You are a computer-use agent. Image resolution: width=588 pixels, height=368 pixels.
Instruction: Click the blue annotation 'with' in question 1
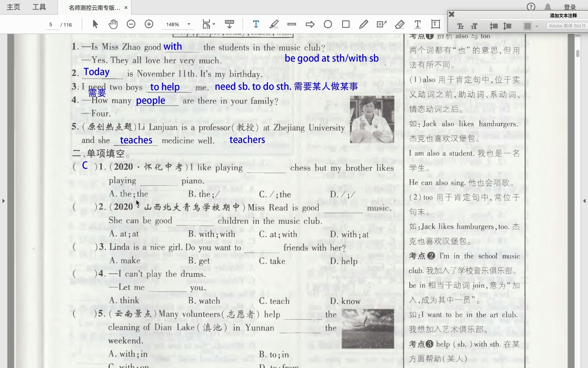point(173,46)
